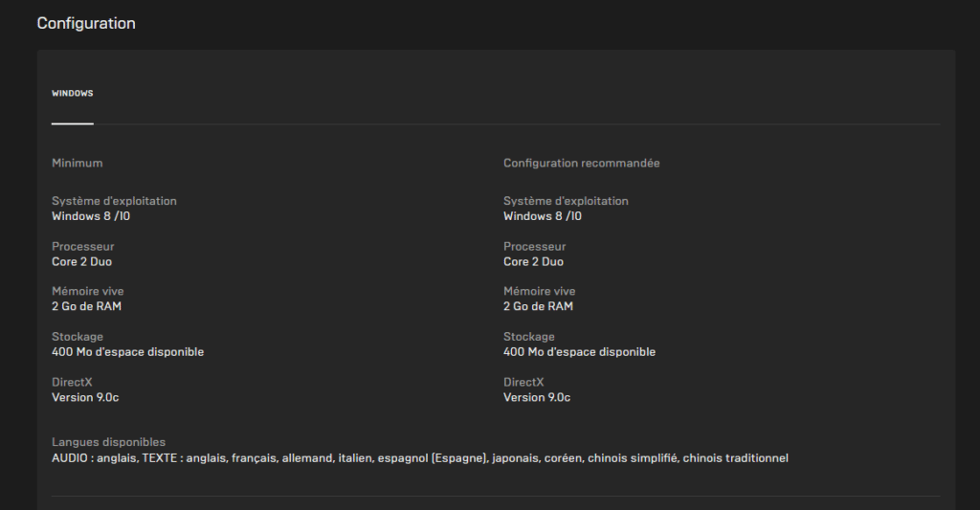Screen dimensions: 980x510
Task: Click the minimum Core 2 Duo processor text
Action: point(82,262)
